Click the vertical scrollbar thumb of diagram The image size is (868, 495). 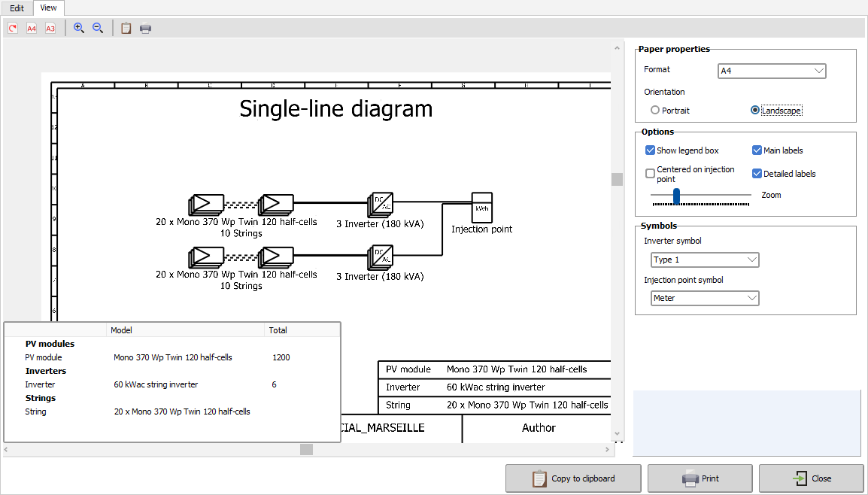(x=617, y=179)
